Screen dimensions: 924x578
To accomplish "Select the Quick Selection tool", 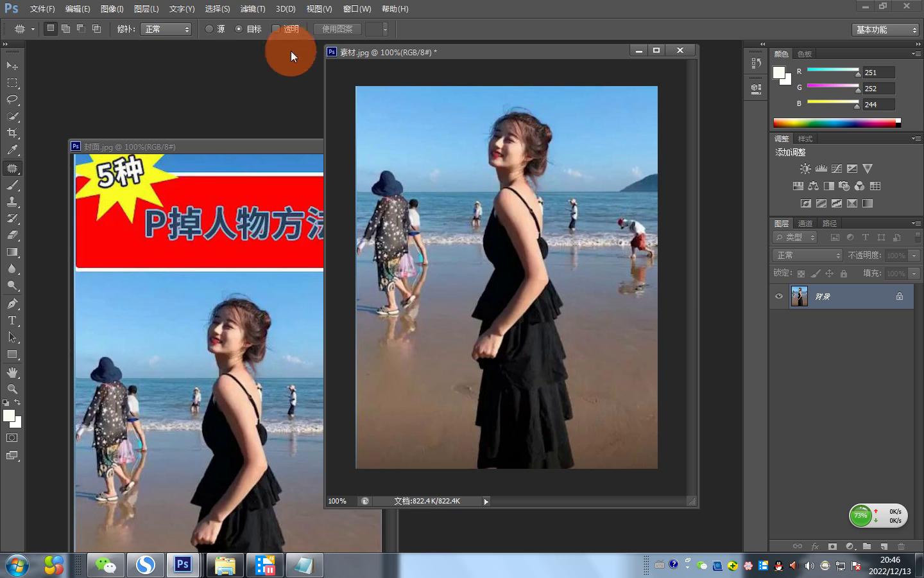I will tap(12, 116).
